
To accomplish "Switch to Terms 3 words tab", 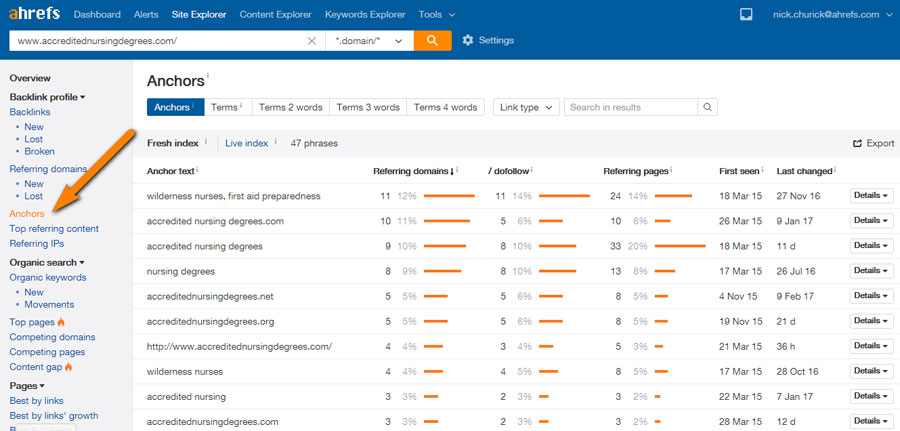I will (x=368, y=107).
